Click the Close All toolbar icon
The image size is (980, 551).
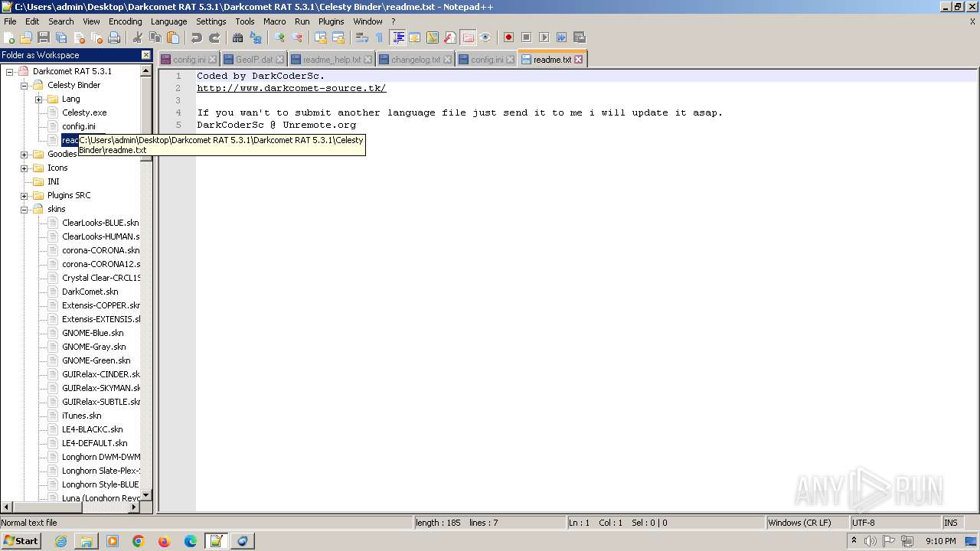tap(96, 37)
